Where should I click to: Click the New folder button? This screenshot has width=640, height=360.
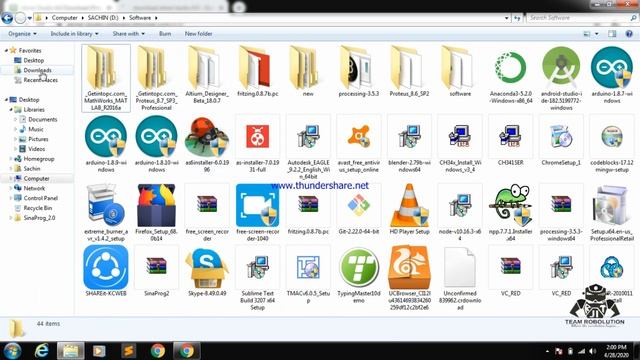coord(198,33)
